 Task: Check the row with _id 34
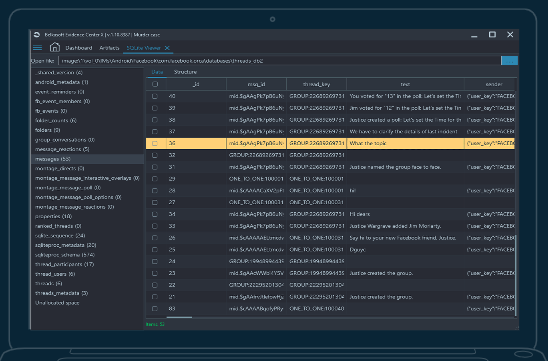pos(155,214)
